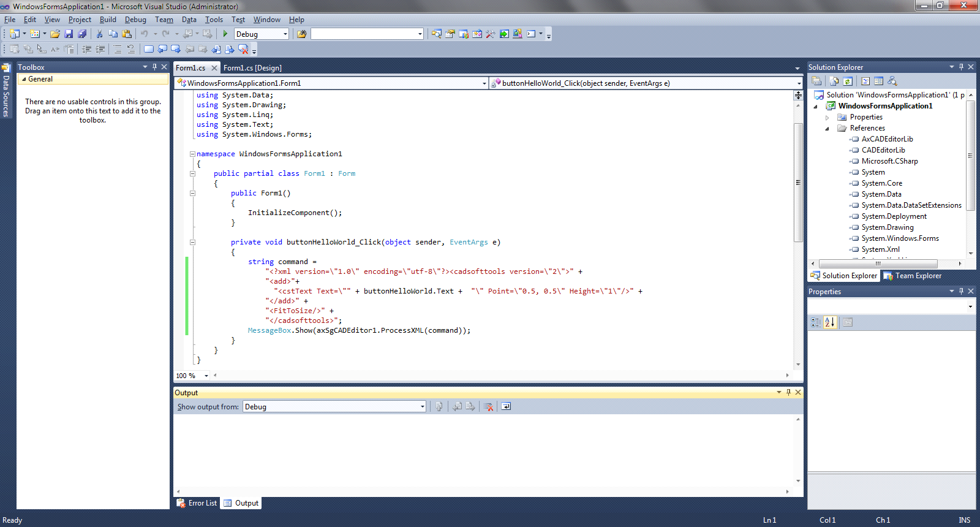Screen dimensions: 980x527
Task: Collapse buttonHelloWorld_Click method outline
Action: coord(192,242)
